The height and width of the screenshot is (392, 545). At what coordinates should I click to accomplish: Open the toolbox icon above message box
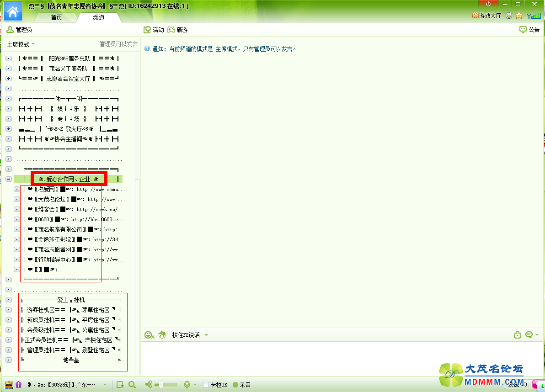(x=517, y=335)
